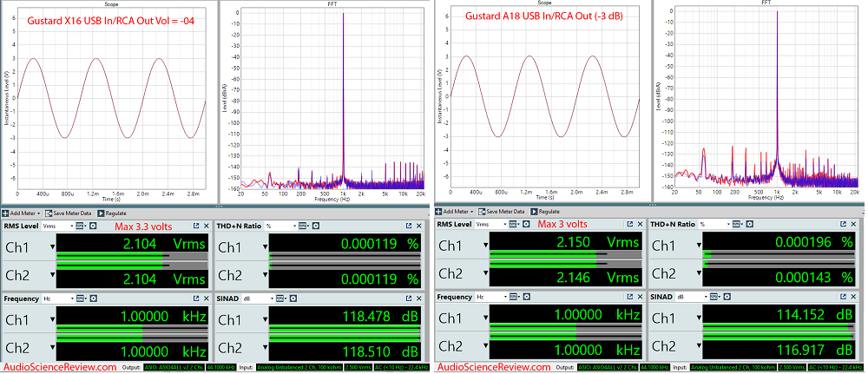Open the Vrms unit dropdown in X16 RMS Level
This screenshot has width=868, height=374.
point(58,226)
